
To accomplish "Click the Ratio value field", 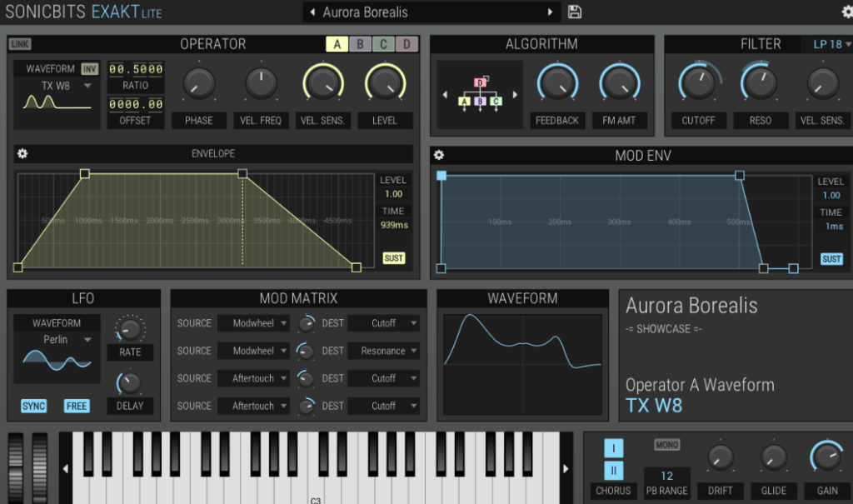I will [136, 69].
